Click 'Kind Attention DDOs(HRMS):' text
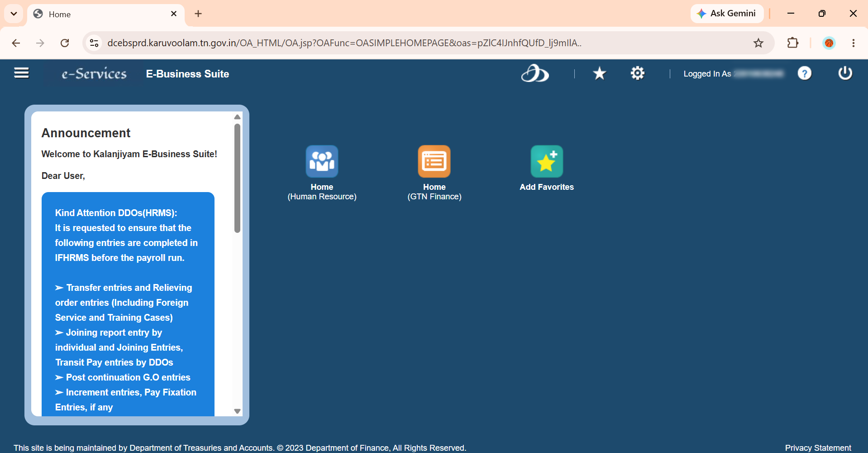Viewport: 868px width, 453px height. pyautogui.click(x=116, y=213)
